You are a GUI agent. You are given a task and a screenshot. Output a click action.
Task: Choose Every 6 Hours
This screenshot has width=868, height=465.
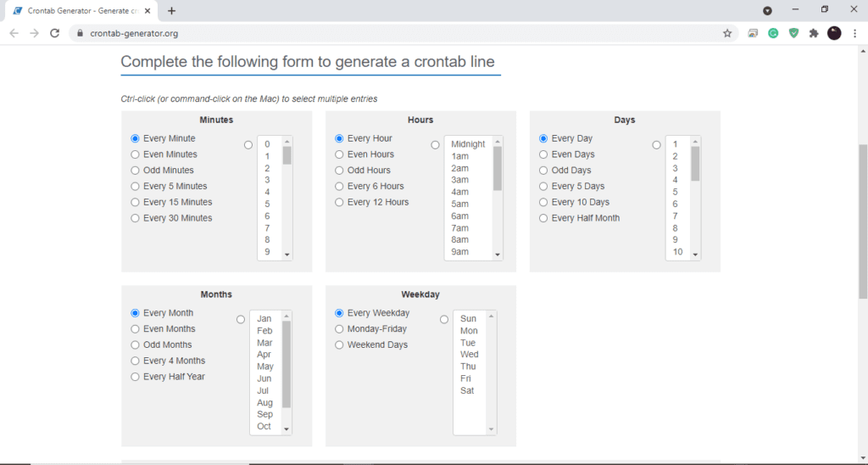point(339,186)
